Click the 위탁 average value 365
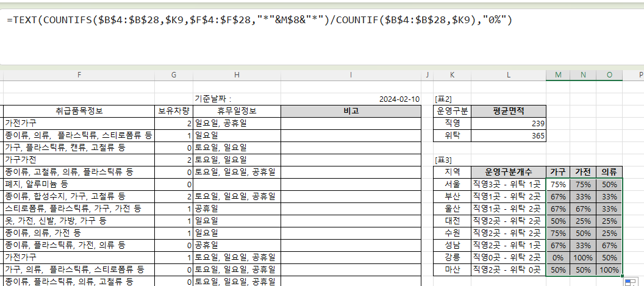Viewport: 644px width, 286px height. click(x=508, y=135)
